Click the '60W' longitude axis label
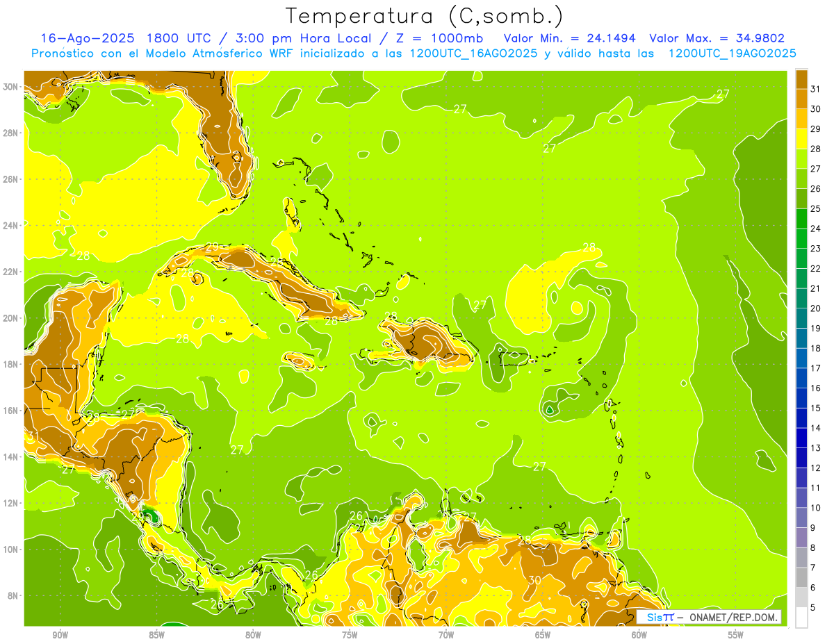This screenshot has height=644, width=834. (639, 634)
